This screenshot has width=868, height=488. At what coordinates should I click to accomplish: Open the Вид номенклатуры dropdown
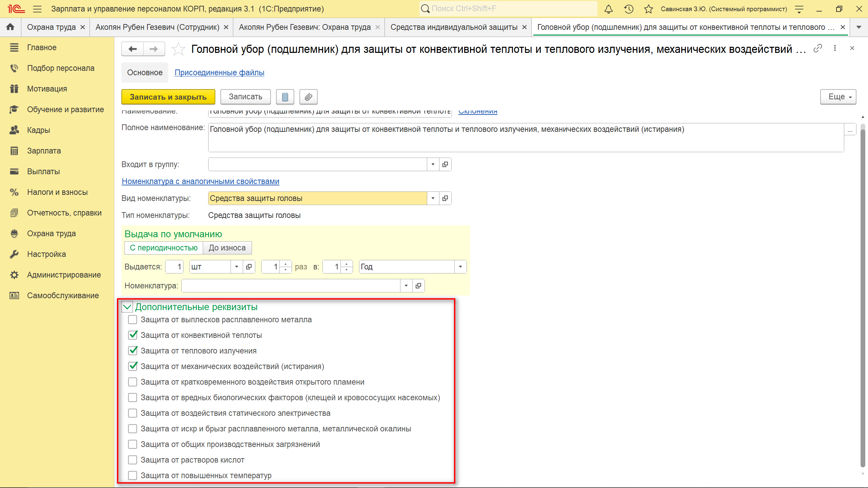coord(433,198)
